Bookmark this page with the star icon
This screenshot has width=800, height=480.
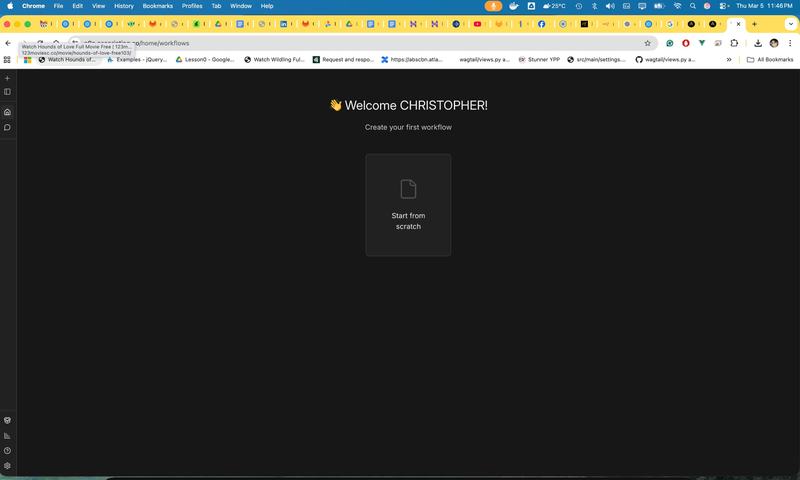[647, 43]
